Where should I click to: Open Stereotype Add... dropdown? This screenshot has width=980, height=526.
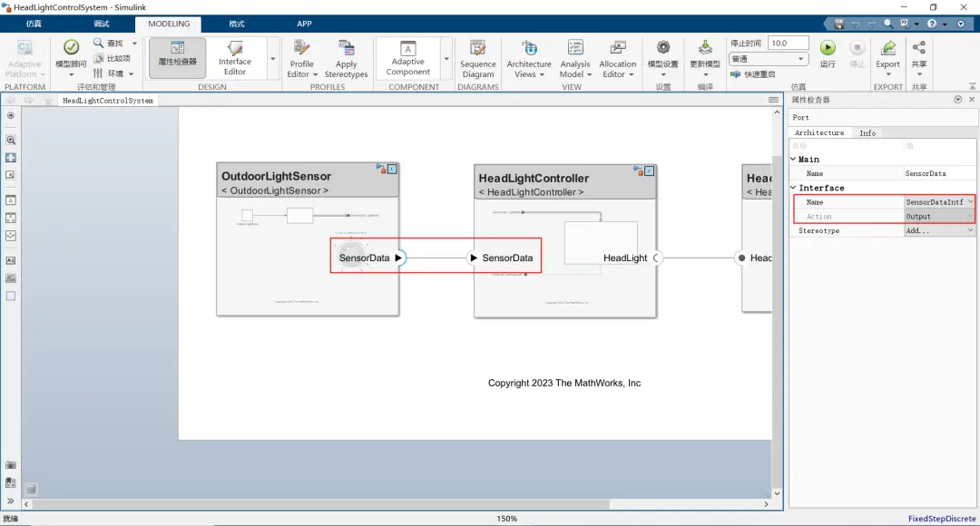939,230
